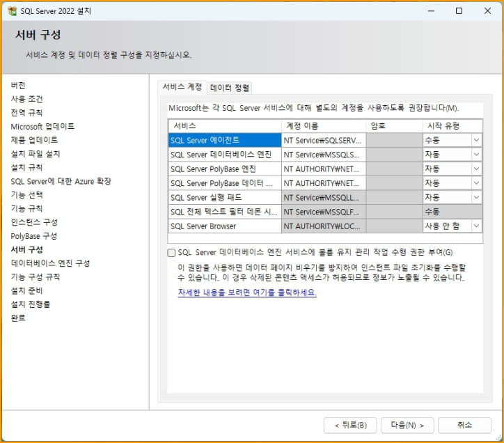Close the SQL Server 2022 설치 window
Screen dimensions: 504x443
487,11
